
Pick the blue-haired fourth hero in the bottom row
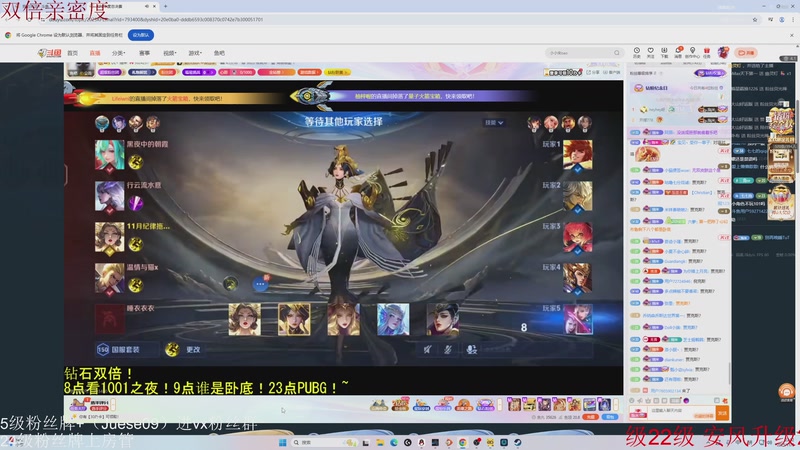(393, 319)
